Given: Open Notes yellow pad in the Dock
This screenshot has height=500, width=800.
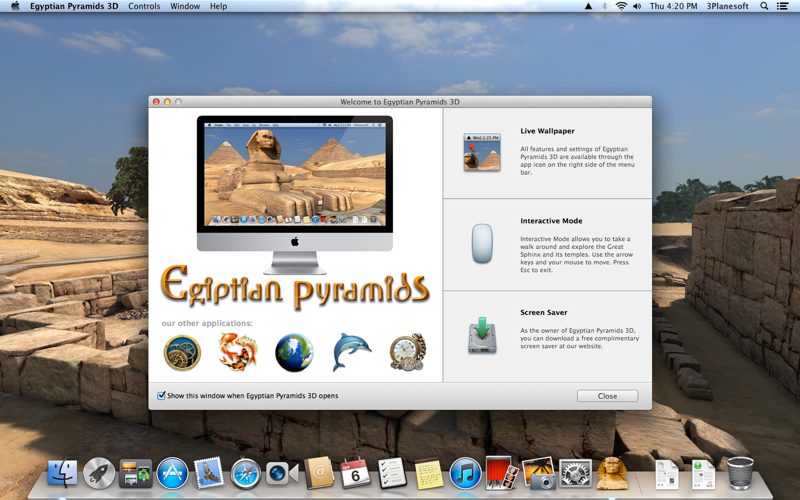Looking at the screenshot, I should point(429,474).
